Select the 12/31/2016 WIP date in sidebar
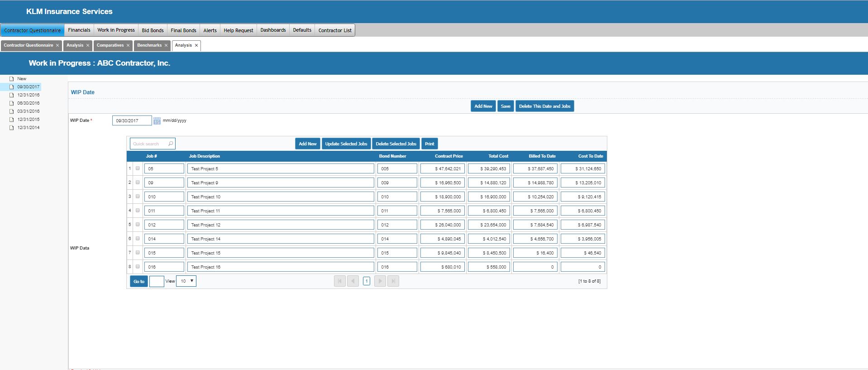 (28, 95)
